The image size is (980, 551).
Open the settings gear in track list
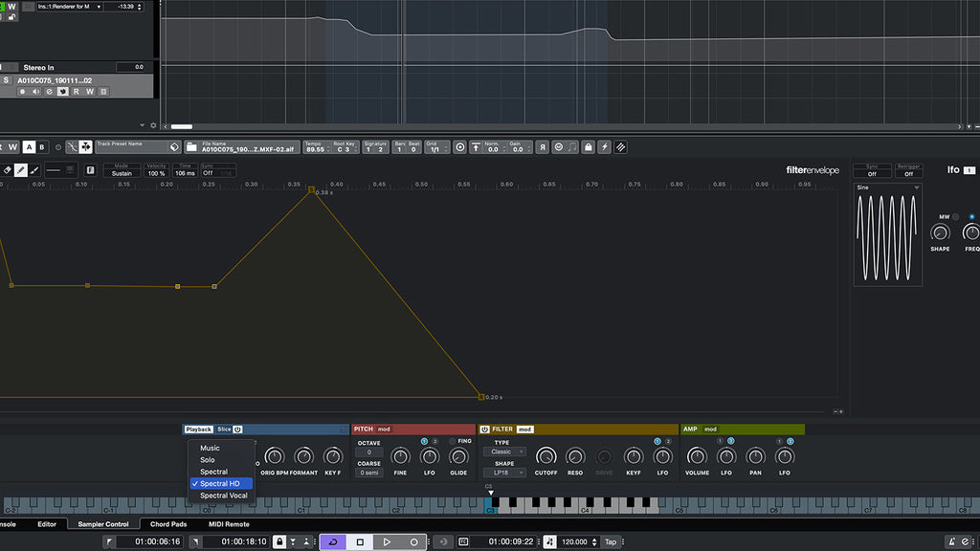[x=153, y=125]
